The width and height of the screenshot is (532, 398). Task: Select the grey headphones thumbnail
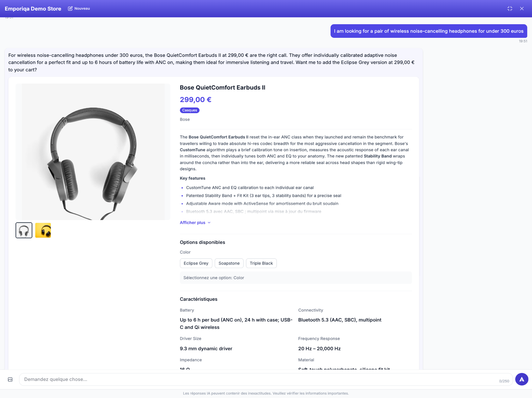24,230
